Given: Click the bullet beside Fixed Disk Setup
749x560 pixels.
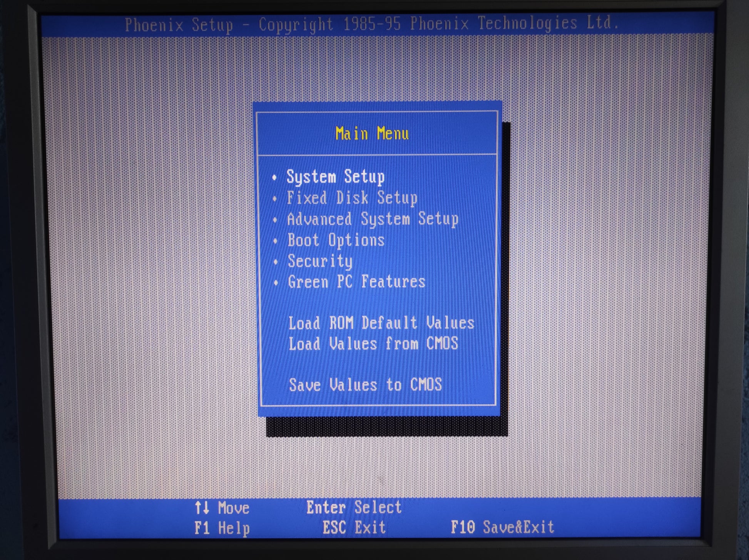Looking at the screenshot, I should pos(275,199).
